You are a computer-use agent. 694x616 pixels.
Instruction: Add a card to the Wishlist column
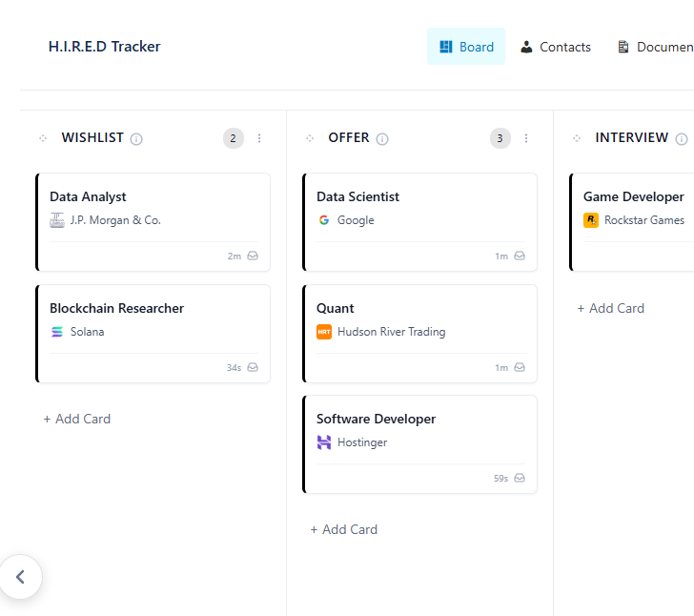tap(77, 419)
